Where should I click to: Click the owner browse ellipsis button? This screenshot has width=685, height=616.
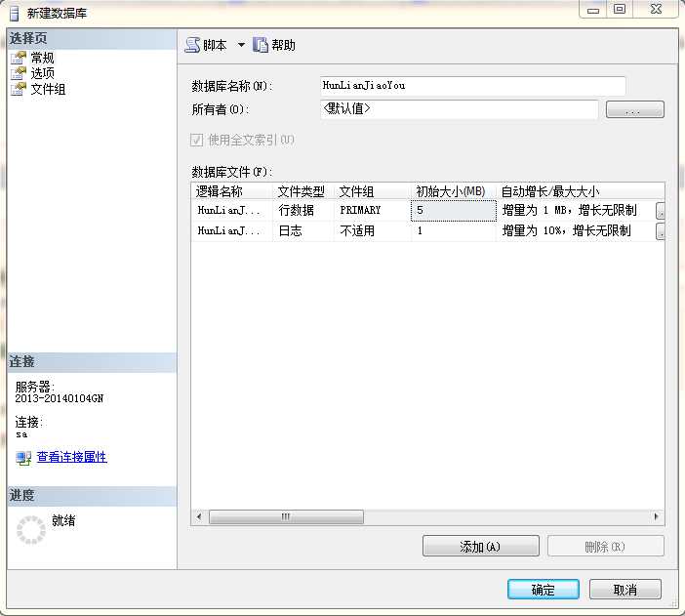pyautogui.click(x=635, y=109)
